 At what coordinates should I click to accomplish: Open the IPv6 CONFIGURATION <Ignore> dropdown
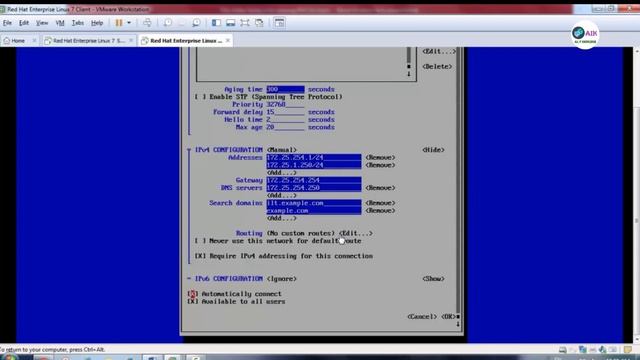[282, 279]
